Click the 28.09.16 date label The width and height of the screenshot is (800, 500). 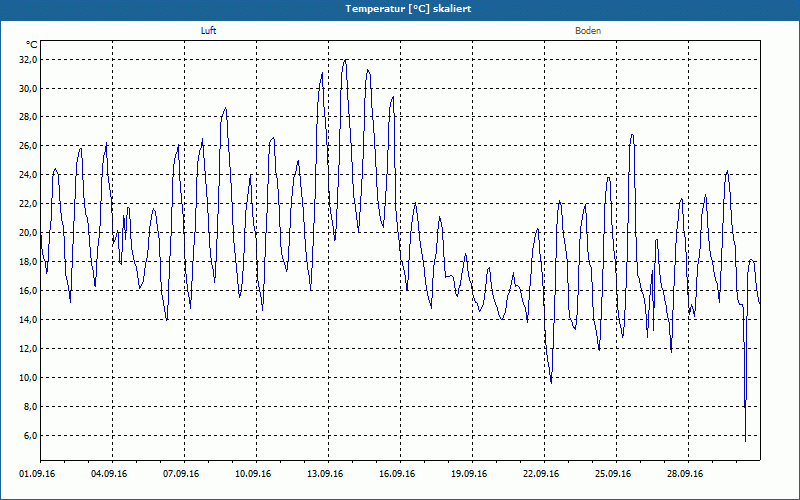685,474
